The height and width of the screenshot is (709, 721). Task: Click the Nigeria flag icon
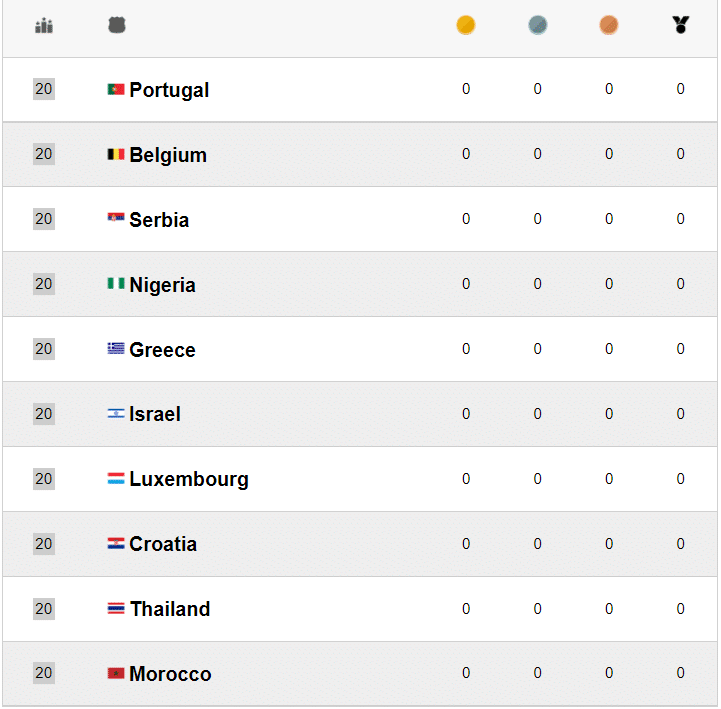116,284
